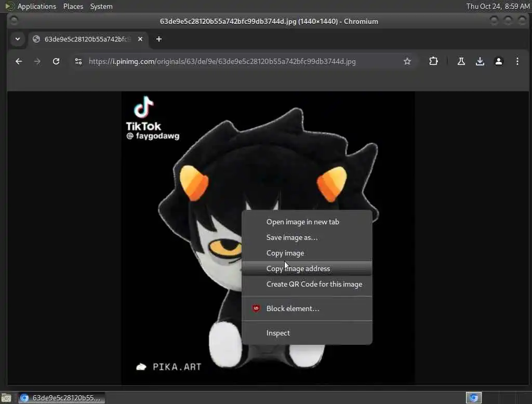Open the Downloads icon in toolbar

(480, 61)
